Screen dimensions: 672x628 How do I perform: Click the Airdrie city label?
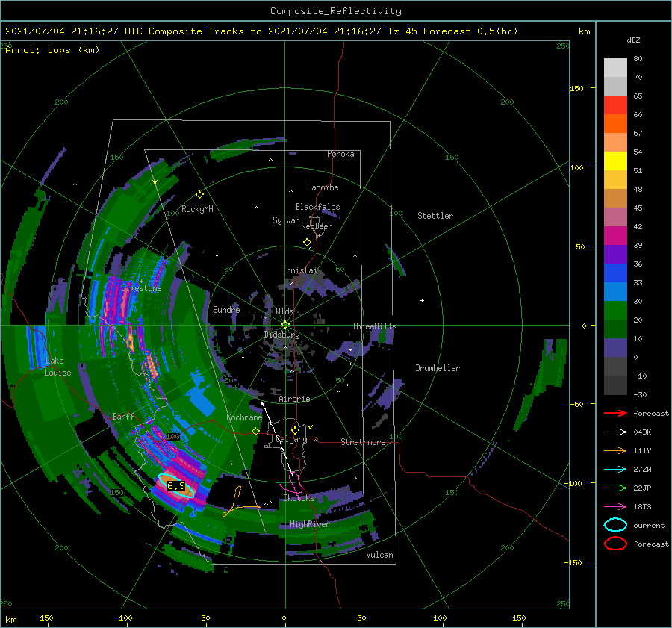coord(294,399)
